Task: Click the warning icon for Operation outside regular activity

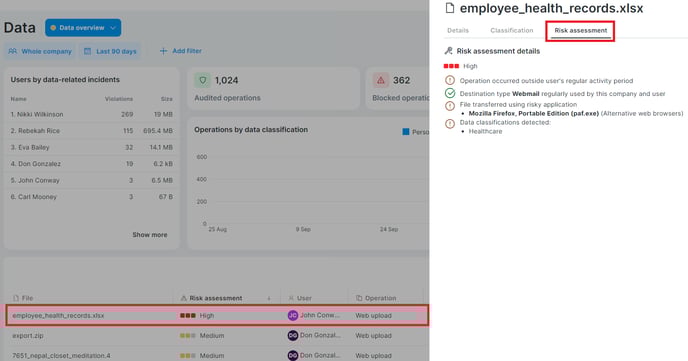Action: point(450,80)
